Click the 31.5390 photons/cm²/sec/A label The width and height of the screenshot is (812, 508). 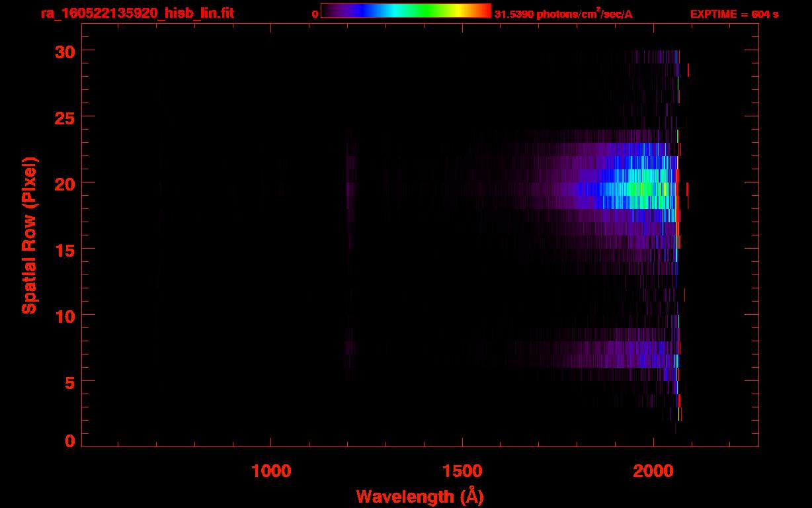click(x=563, y=14)
